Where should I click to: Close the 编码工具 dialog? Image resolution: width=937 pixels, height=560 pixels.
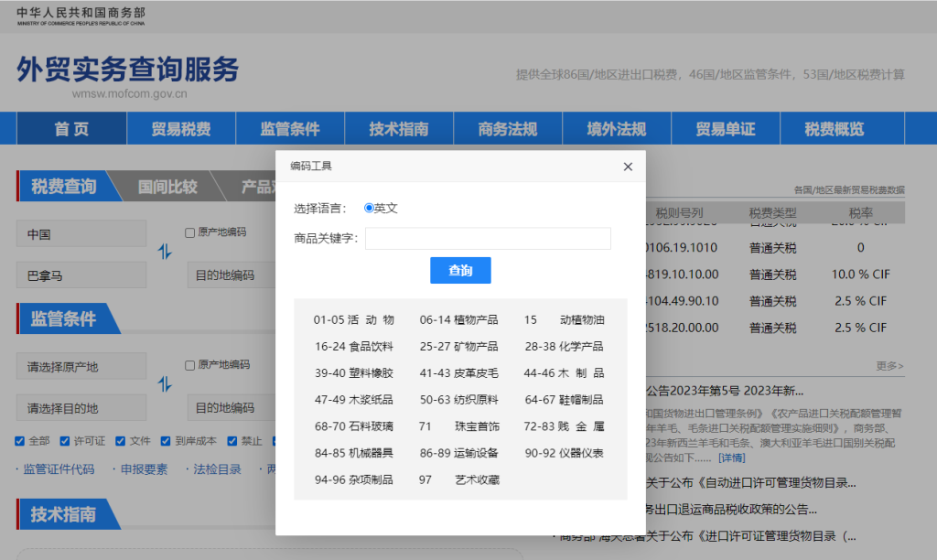(628, 167)
